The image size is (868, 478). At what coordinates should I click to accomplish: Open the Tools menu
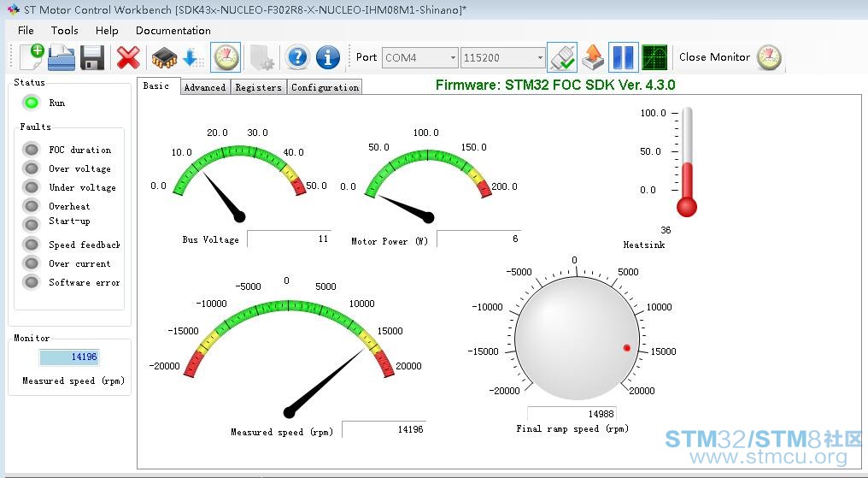click(65, 31)
